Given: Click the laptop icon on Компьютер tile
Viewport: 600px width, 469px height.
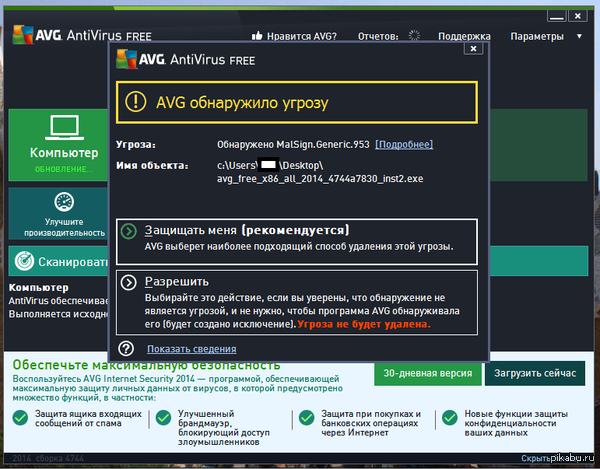Looking at the screenshot, I should 64,127.
